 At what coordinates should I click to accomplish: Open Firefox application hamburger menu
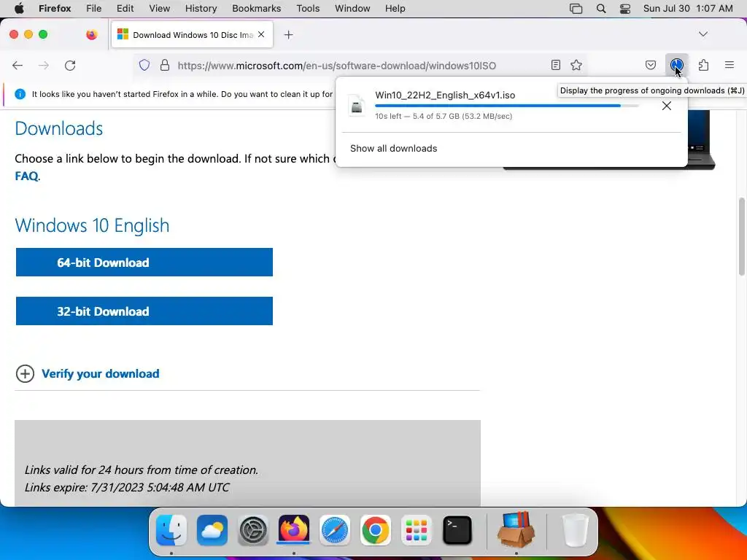click(729, 65)
